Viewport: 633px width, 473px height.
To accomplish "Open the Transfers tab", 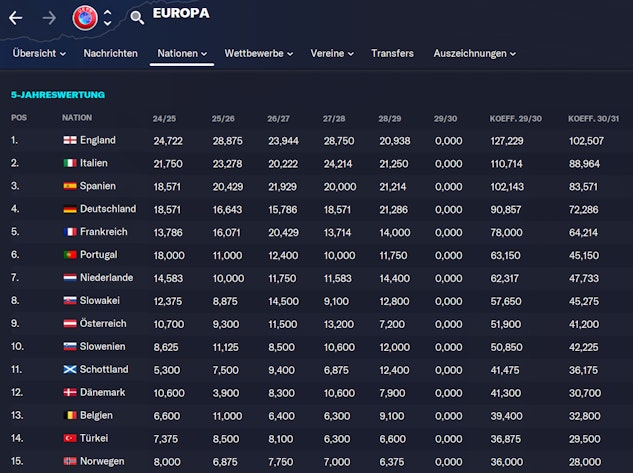I will [392, 53].
